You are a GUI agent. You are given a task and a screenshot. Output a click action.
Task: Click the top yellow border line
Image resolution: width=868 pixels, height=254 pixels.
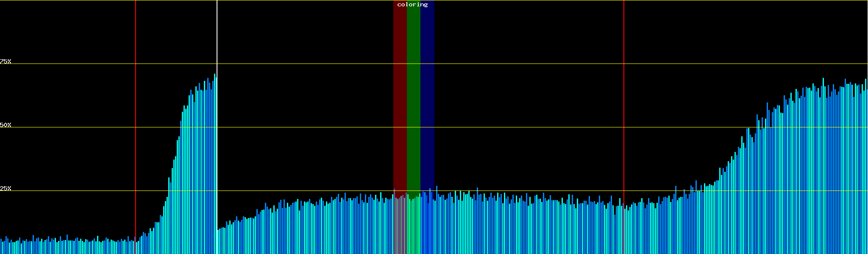(297, 0)
